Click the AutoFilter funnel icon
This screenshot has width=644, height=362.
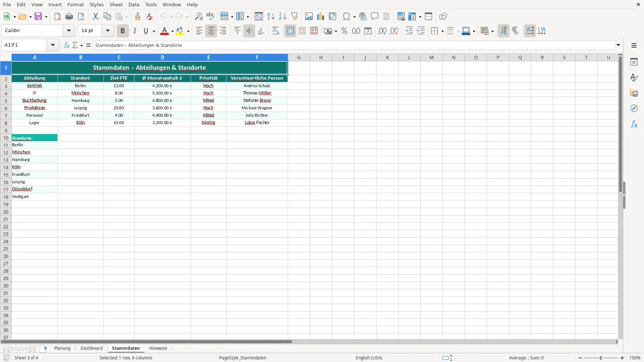tap(295, 17)
